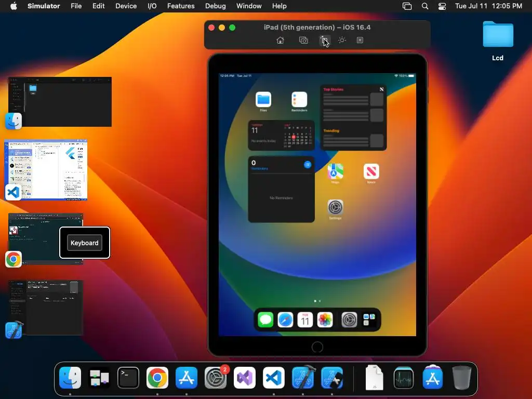Open the Device menu
Screen dimensions: 532x399
[126, 6]
